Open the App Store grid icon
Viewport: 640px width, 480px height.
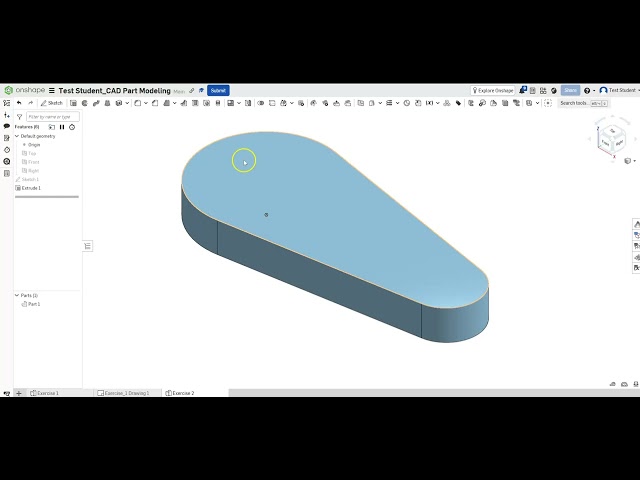point(543,90)
